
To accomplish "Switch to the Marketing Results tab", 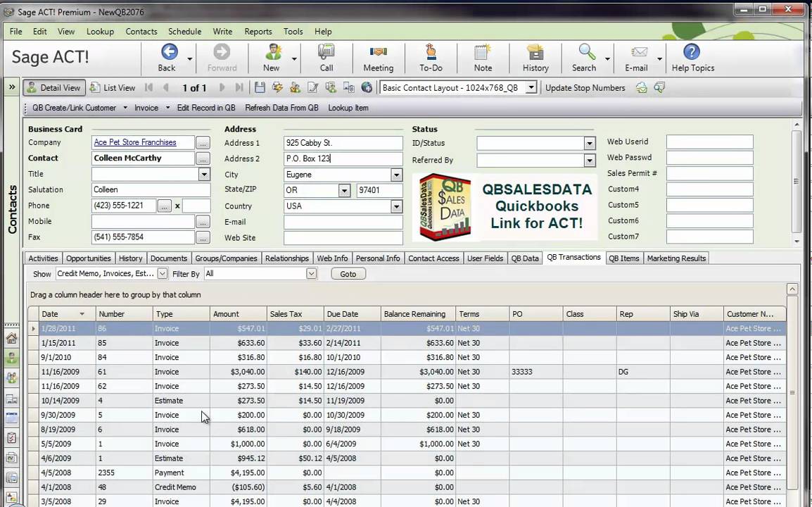I will 675,258.
